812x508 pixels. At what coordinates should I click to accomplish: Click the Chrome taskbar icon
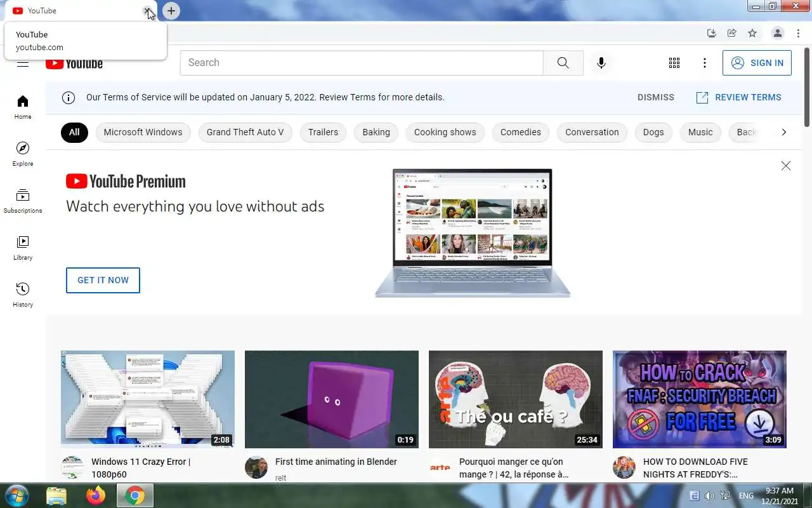(x=134, y=495)
